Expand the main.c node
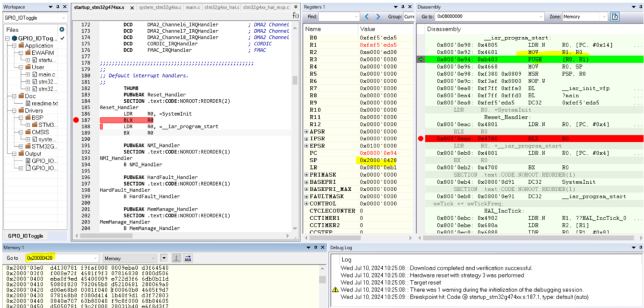 pyautogui.click(x=27, y=75)
